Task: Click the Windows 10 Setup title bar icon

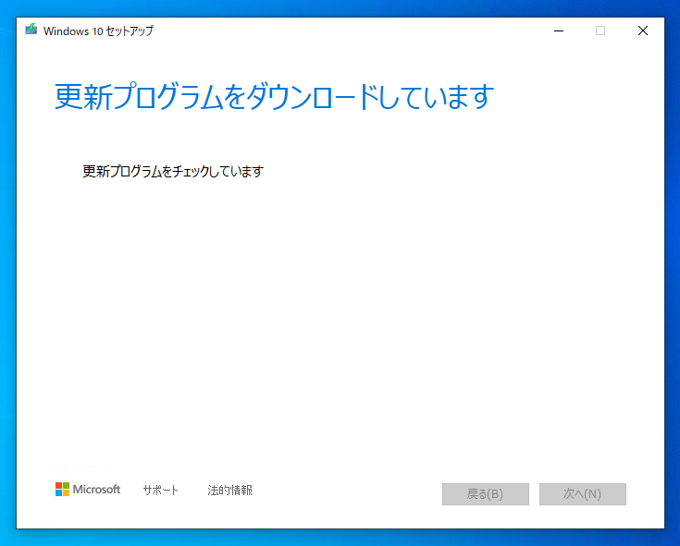Action: coord(31,29)
